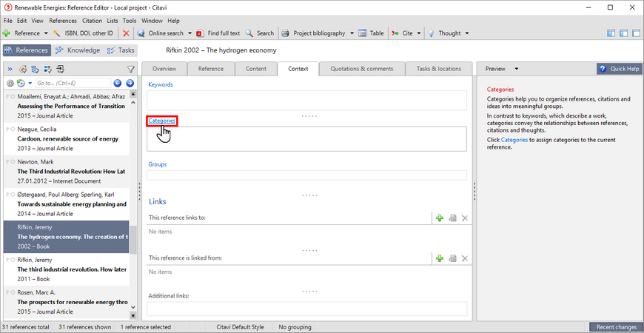Add link under 'This reference links to'
This screenshot has width=644, height=333.
[x=440, y=218]
